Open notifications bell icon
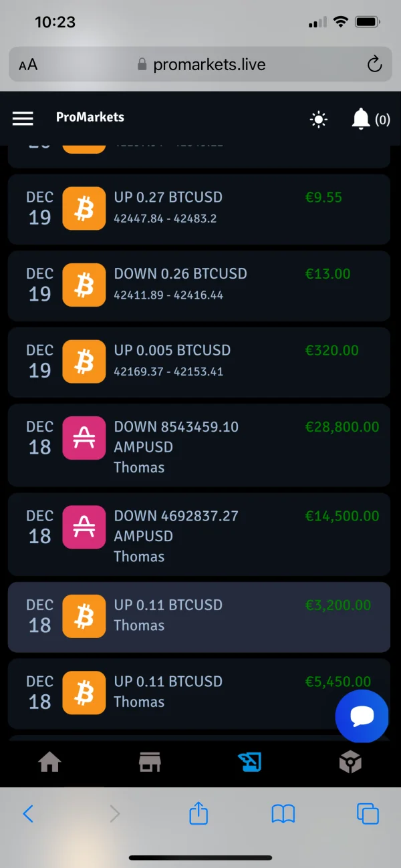 point(361,119)
